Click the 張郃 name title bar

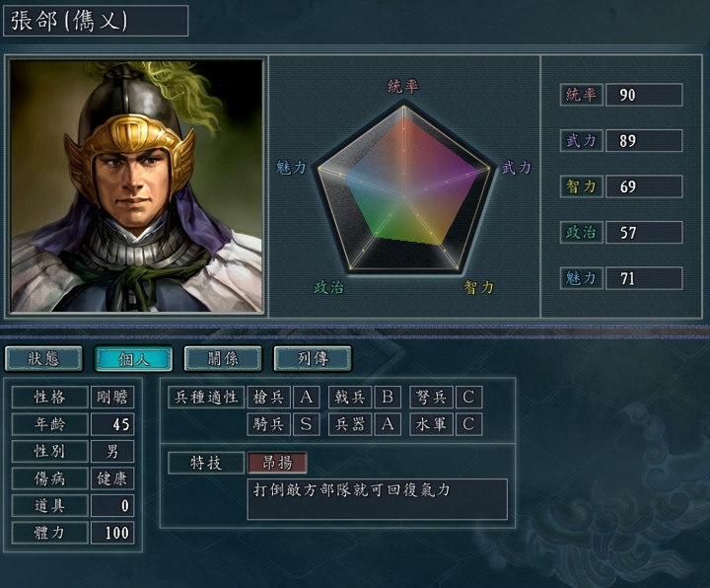tap(96, 21)
